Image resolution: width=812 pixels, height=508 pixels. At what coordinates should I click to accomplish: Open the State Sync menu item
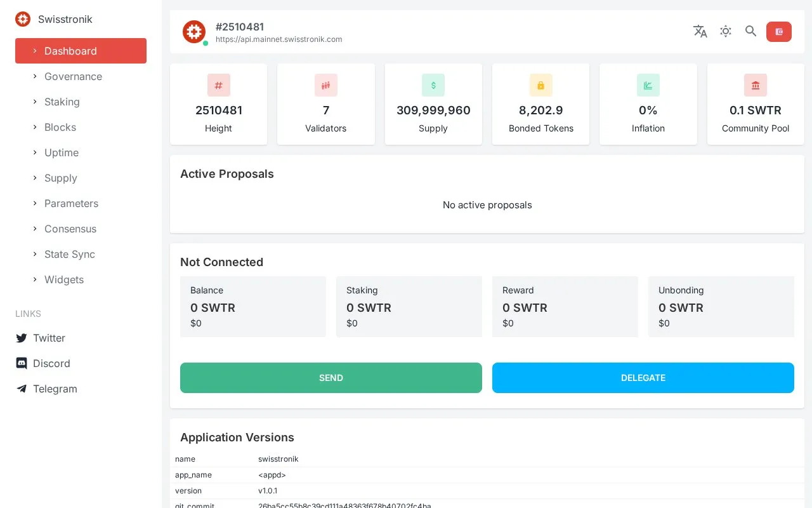pos(81,254)
